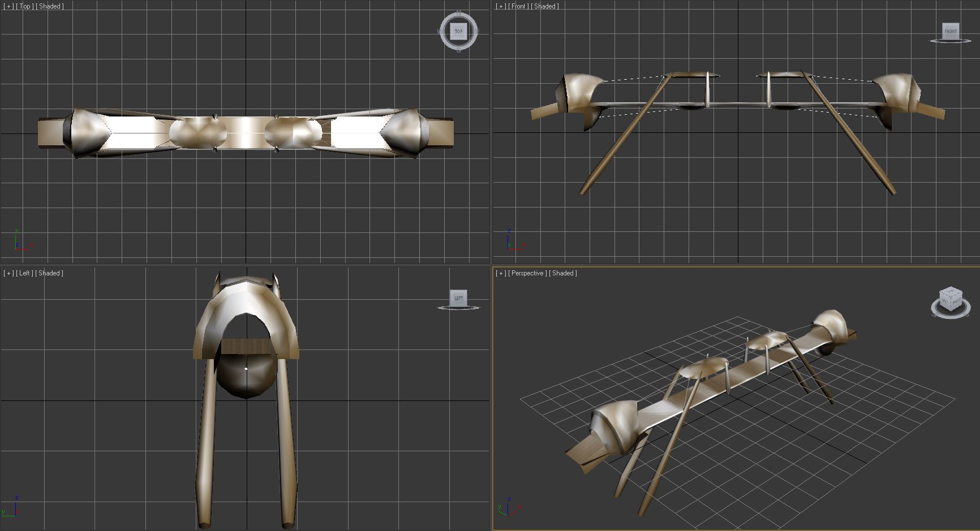Image resolution: width=980 pixels, height=531 pixels.
Task: Open the [+] general menu in Left viewport
Action: 8,273
